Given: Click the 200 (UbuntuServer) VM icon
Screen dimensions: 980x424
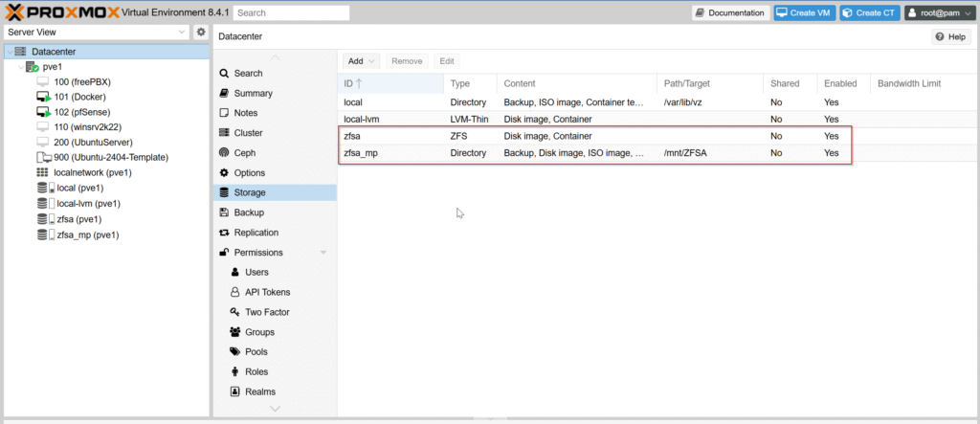Looking at the screenshot, I should pos(42,142).
